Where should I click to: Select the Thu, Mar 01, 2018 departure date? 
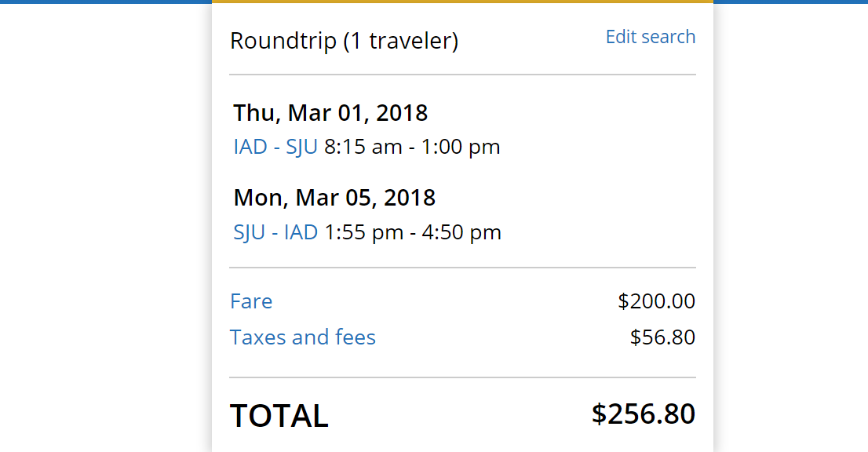tap(330, 113)
